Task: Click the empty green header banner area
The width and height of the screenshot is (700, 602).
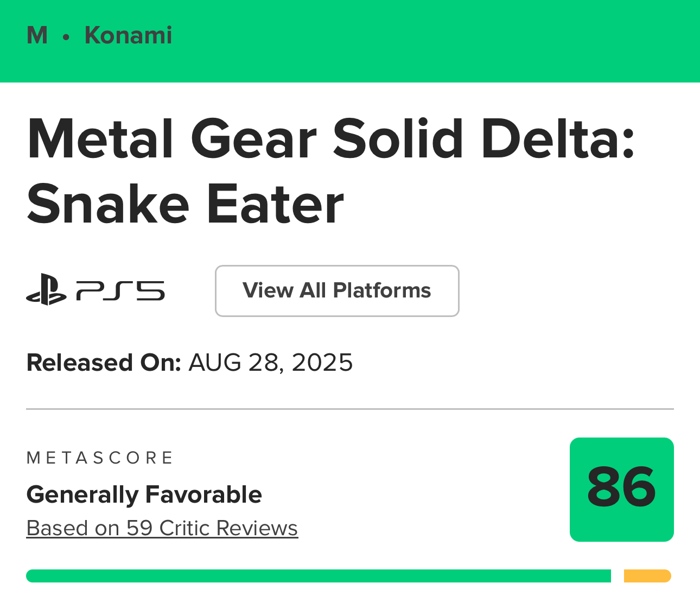Action: pyautogui.click(x=434, y=41)
